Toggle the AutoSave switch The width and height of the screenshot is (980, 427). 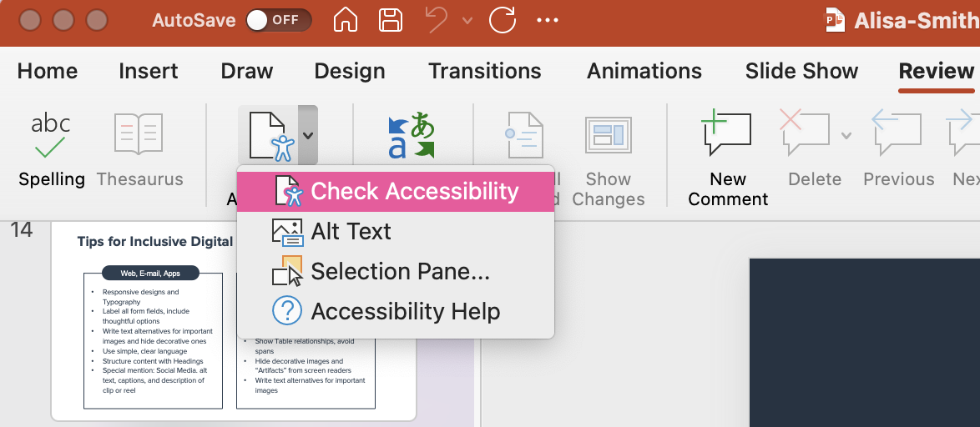click(278, 20)
